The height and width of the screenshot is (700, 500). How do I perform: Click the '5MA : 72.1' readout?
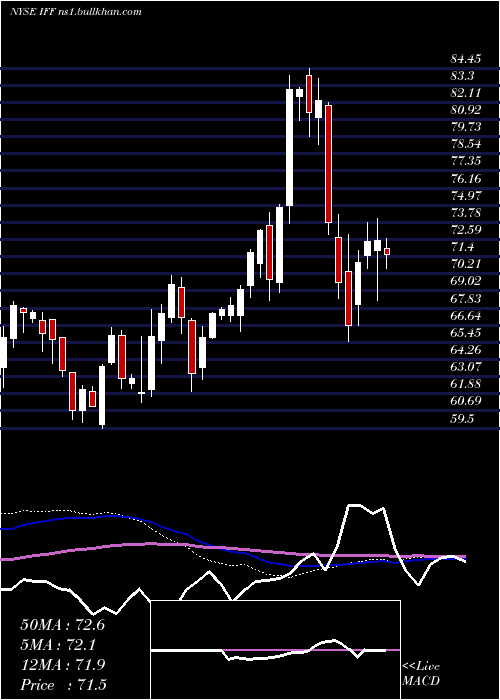pyautogui.click(x=58, y=645)
